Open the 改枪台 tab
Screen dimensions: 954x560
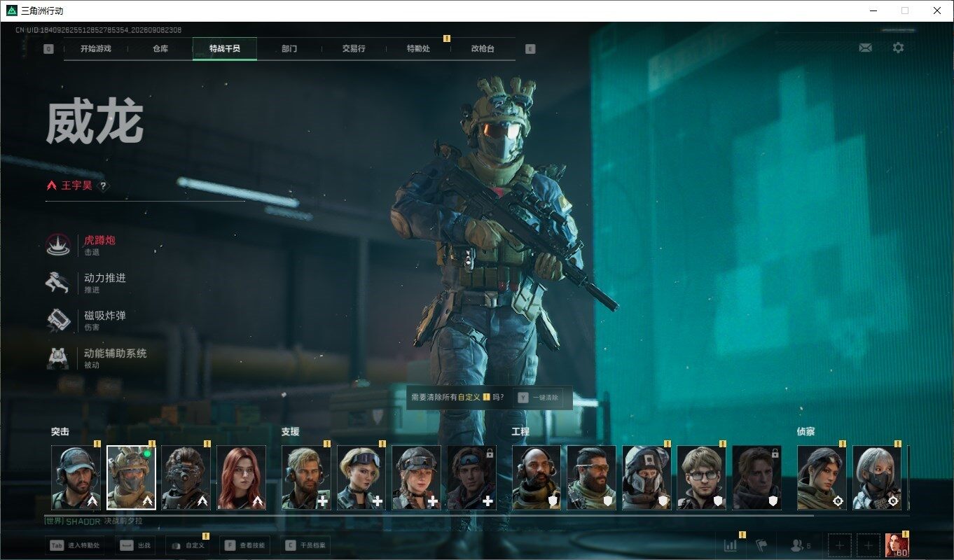click(483, 49)
